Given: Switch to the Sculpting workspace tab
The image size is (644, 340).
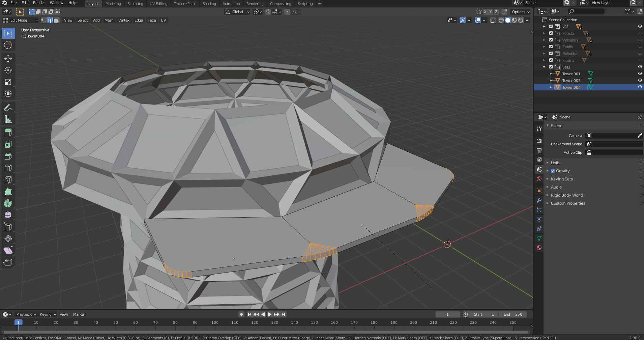Looking at the screenshot, I should point(135,4).
